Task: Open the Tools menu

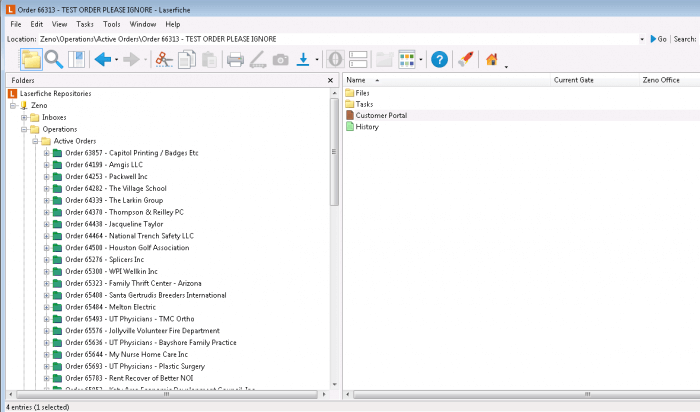Action: click(x=112, y=24)
